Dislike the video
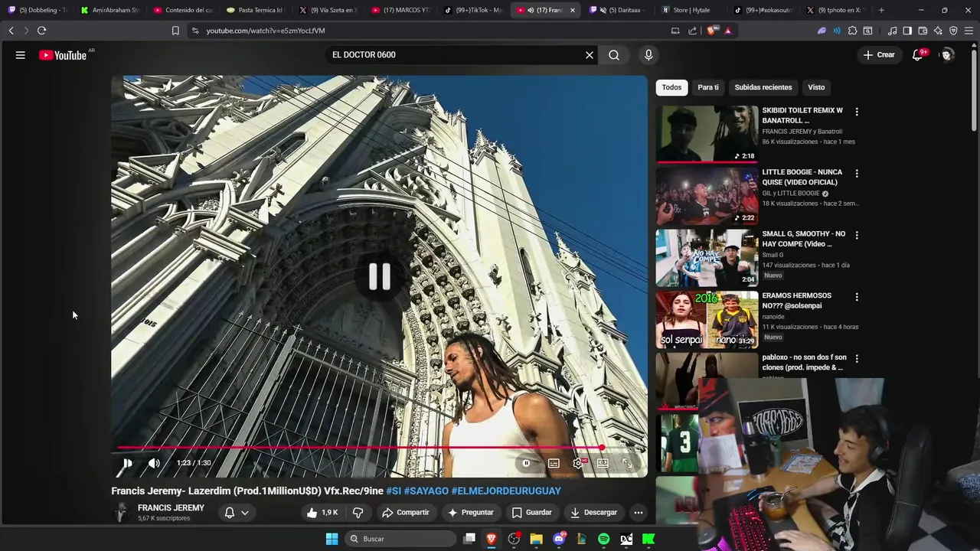This screenshot has width=980, height=551. 358,513
